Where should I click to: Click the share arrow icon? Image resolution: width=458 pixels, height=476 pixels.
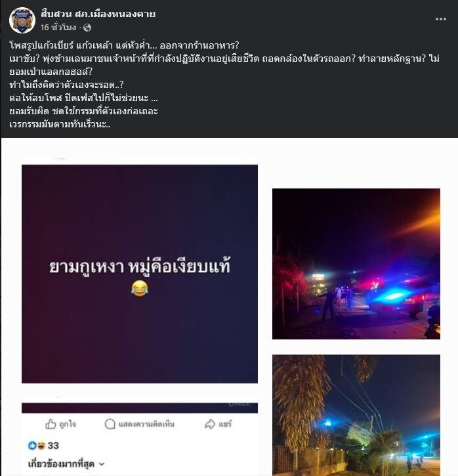(210, 423)
